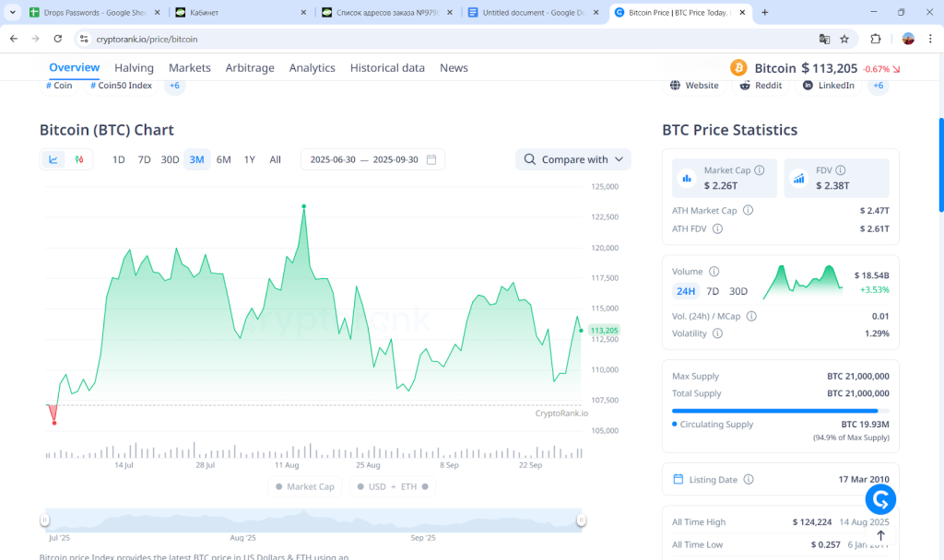
Task: Click the CryptoRank chat bubble icon
Action: tap(879, 498)
